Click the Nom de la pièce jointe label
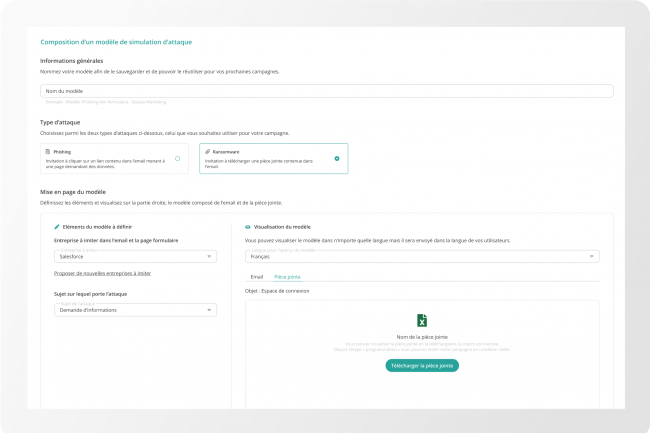Image resolution: width=650 pixels, height=433 pixels. pos(421,337)
